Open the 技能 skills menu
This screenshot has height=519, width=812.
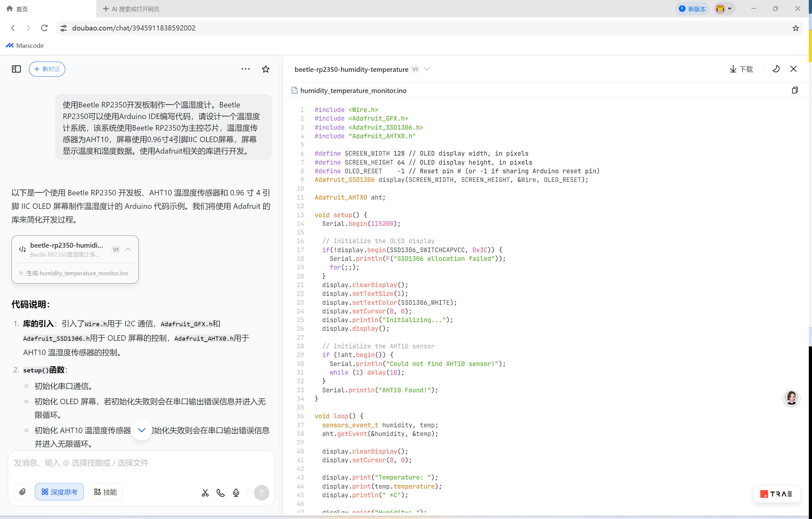point(105,492)
